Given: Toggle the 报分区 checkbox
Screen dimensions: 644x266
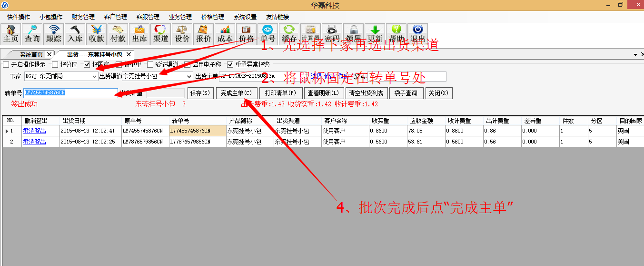Looking at the screenshot, I should pyautogui.click(x=55, y=64).
